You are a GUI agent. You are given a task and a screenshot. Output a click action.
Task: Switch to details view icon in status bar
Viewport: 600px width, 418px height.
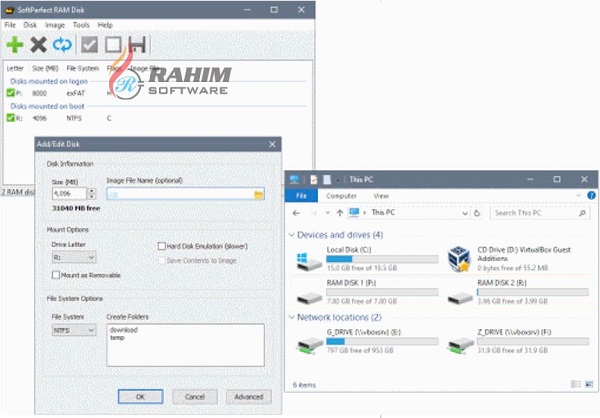(x=576, y=384)
